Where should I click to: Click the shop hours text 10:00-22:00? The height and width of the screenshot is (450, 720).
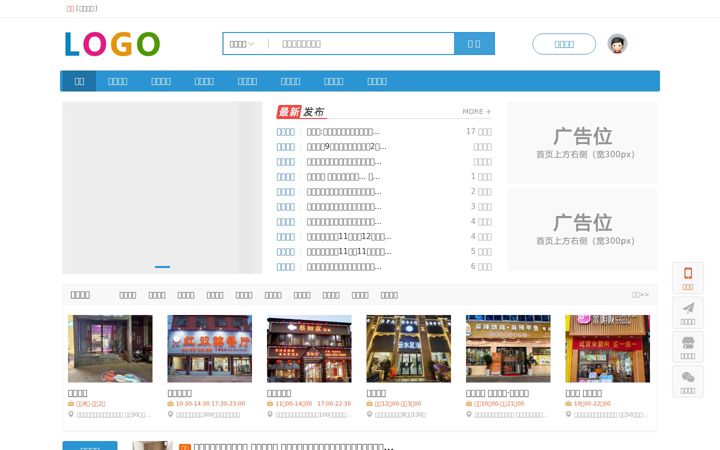(592, 404)
